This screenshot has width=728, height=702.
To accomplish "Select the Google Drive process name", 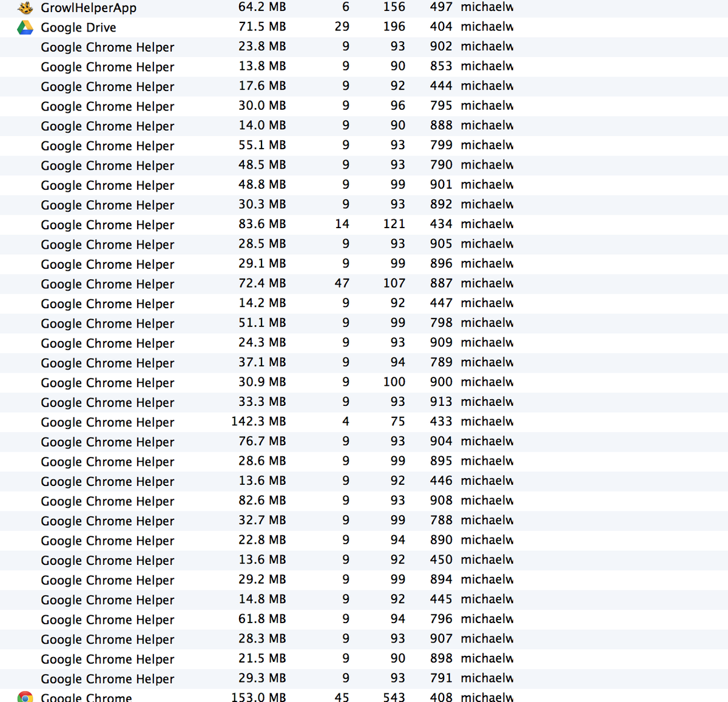I will coord(78,27).
